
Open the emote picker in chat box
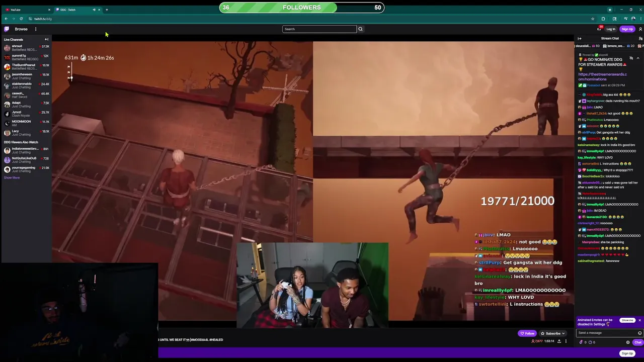coord(639,333)
